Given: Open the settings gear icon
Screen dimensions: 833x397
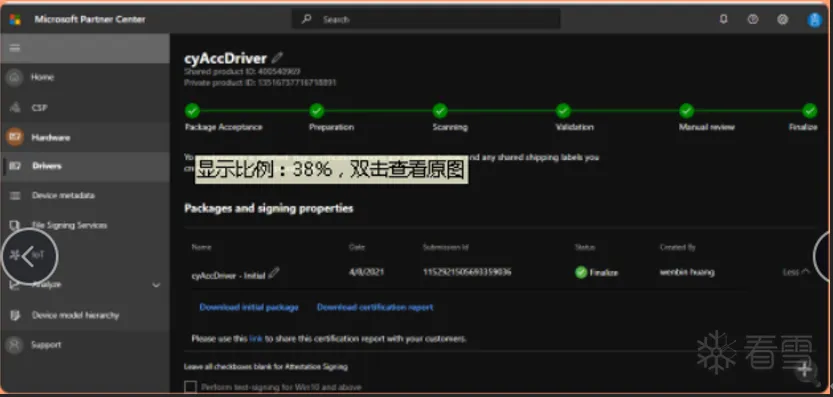Looking at the screenshot, I should [x=783, y=19].
